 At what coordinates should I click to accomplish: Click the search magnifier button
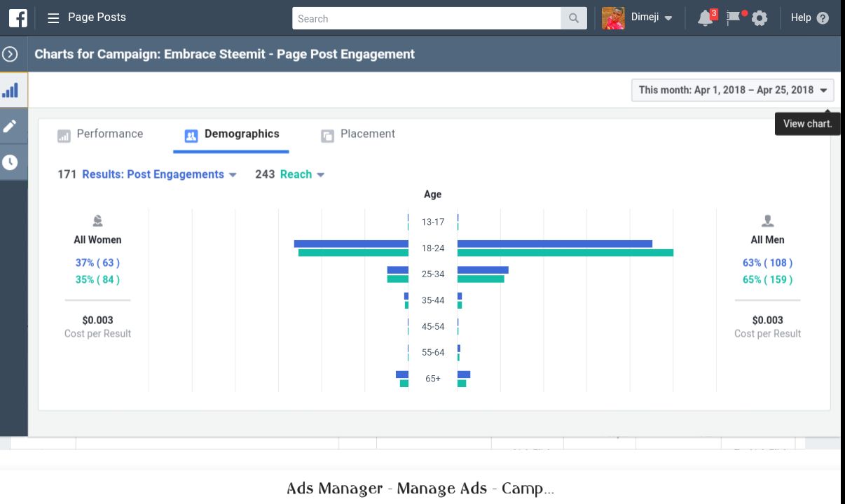coord(574,18)
